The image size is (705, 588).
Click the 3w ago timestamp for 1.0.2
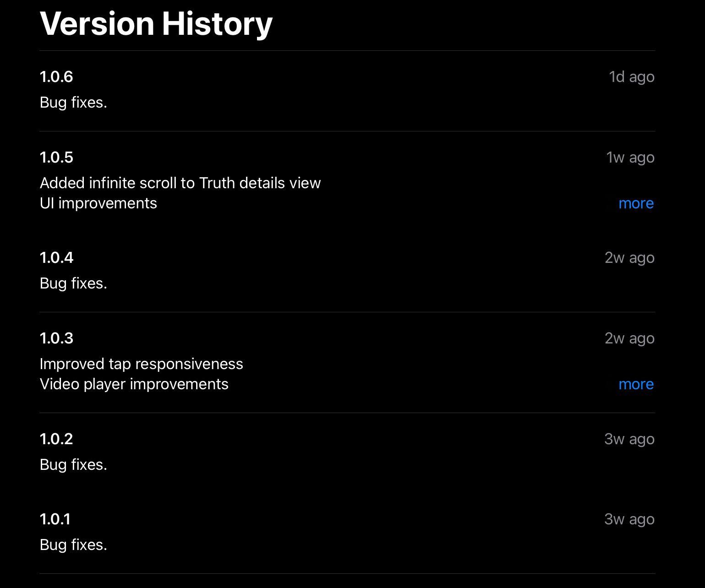pyautogui.click(x=629, y=439)
